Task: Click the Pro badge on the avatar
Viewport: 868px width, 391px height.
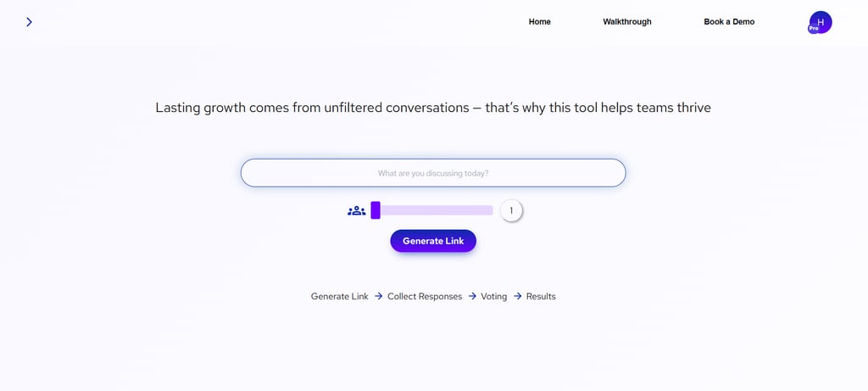Action: click(814, 28)
